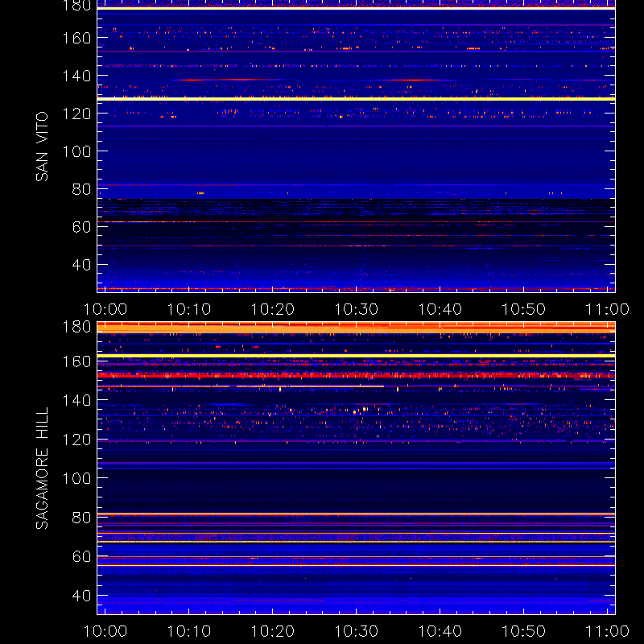
Task: Pick the 180 tick label on Sagamore Hill plot
Action: pyautogui.click(x=76, y=327)
